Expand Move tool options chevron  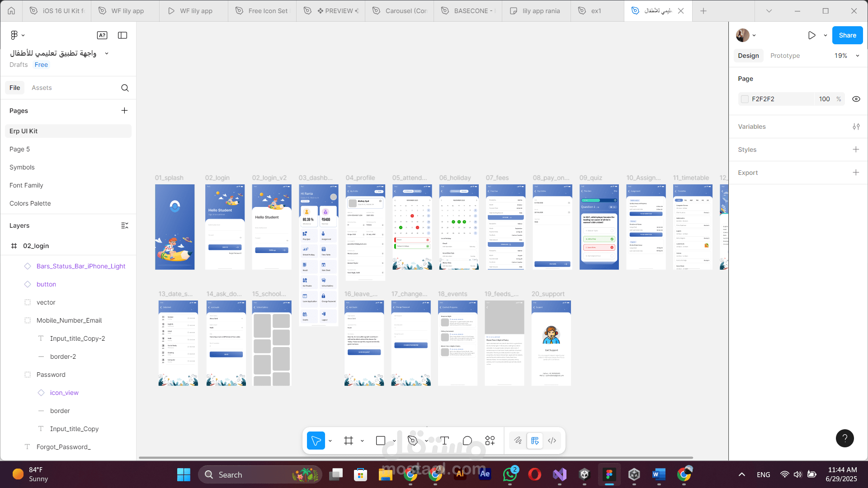pyautogui.click(x=330, y=441)
